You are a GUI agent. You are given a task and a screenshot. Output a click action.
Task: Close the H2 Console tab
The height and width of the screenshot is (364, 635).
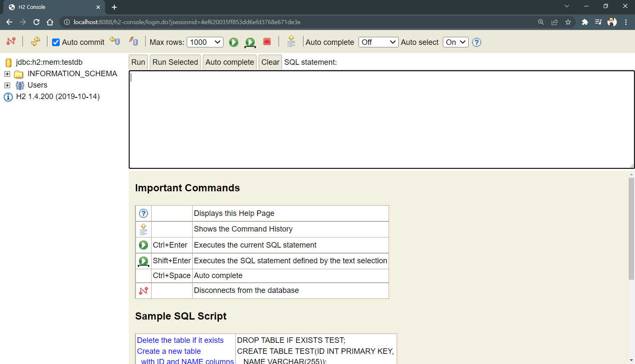click(98, 7)
